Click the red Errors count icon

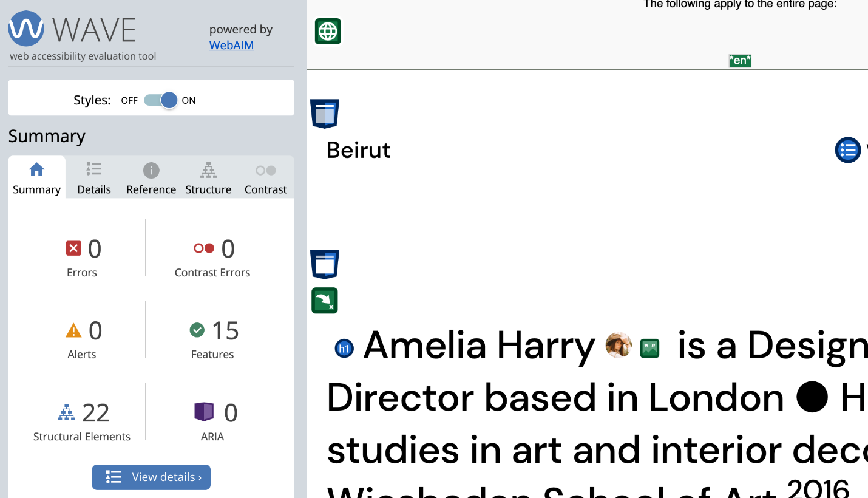(73, 248)
